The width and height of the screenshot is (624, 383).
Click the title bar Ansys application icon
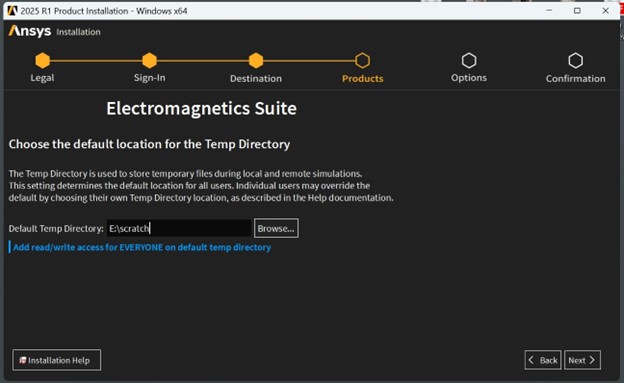coord(12,11)
